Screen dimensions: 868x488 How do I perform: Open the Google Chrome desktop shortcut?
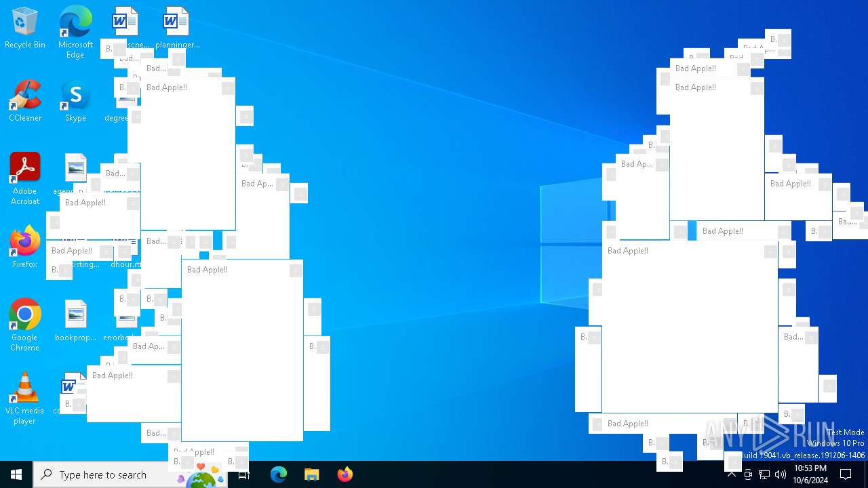pos(25,325)
